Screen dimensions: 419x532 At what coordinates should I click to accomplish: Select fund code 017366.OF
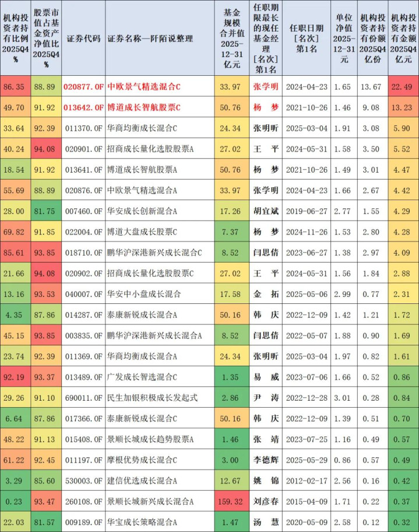click(83, 419)
